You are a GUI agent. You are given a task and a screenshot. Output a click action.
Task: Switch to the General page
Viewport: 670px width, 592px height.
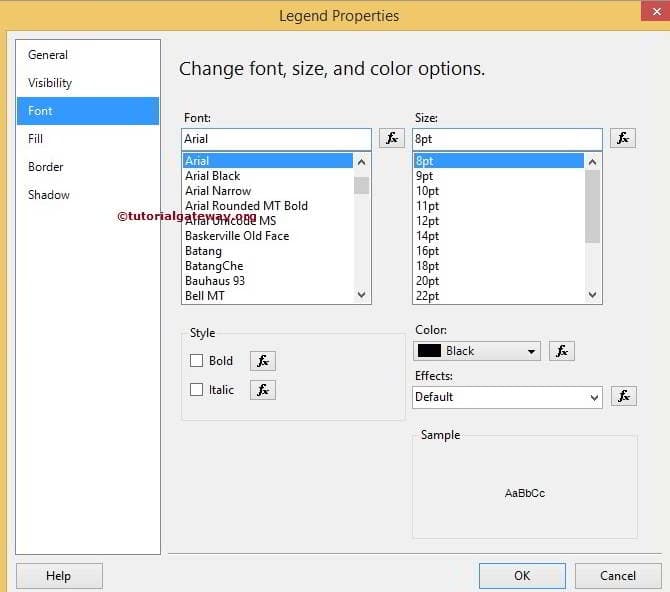click(48, 55)
